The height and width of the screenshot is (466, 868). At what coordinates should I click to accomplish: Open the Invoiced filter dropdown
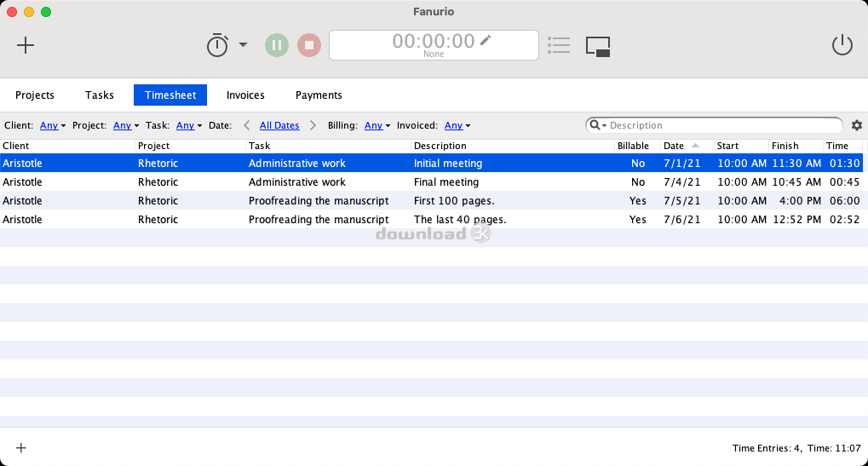(457, 125)
